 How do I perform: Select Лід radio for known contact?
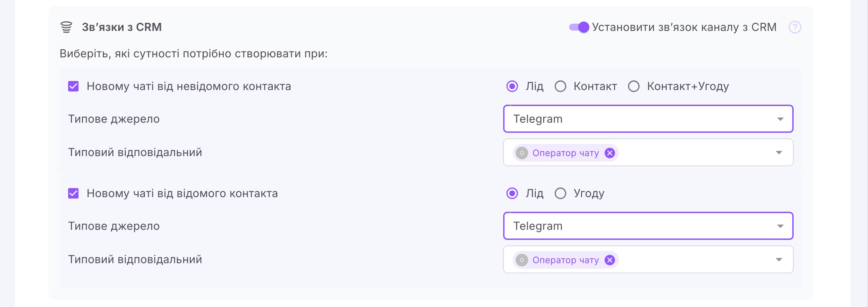click(x=512, y=193)
